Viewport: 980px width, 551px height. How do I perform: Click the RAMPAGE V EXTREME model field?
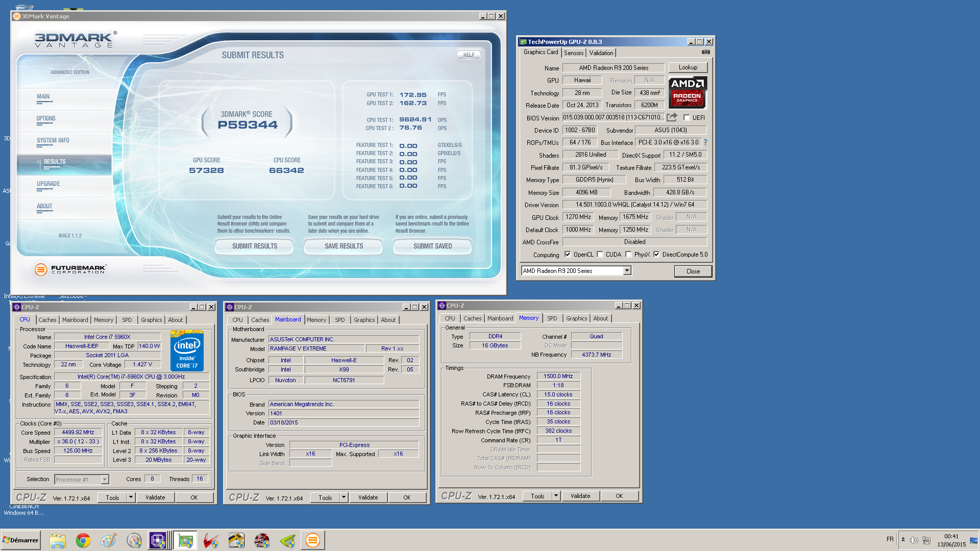click(x=317, y=348)
